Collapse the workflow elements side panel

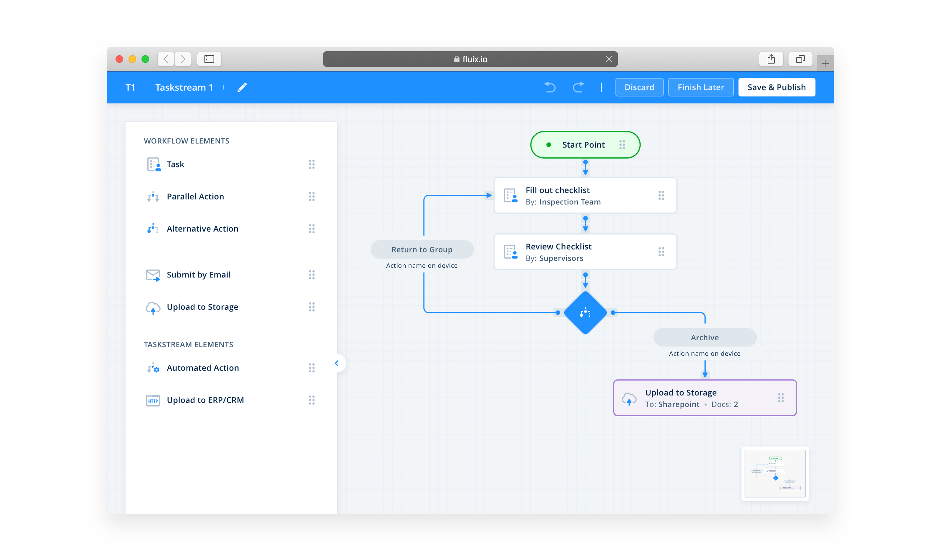(x=336, y=363)
